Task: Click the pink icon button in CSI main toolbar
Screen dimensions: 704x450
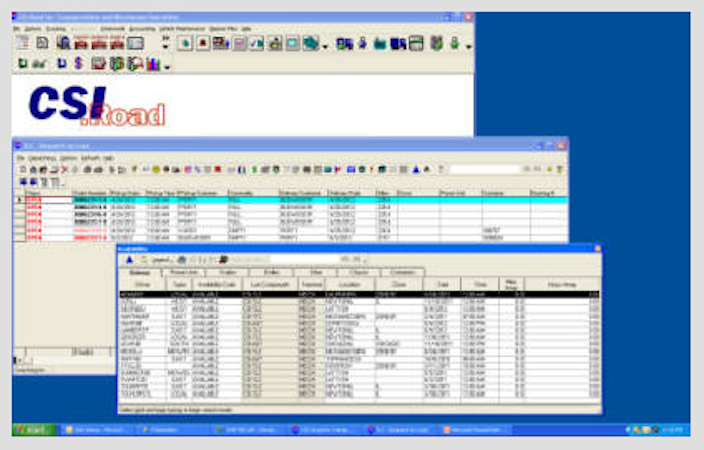Action: (x=239, y=43)
